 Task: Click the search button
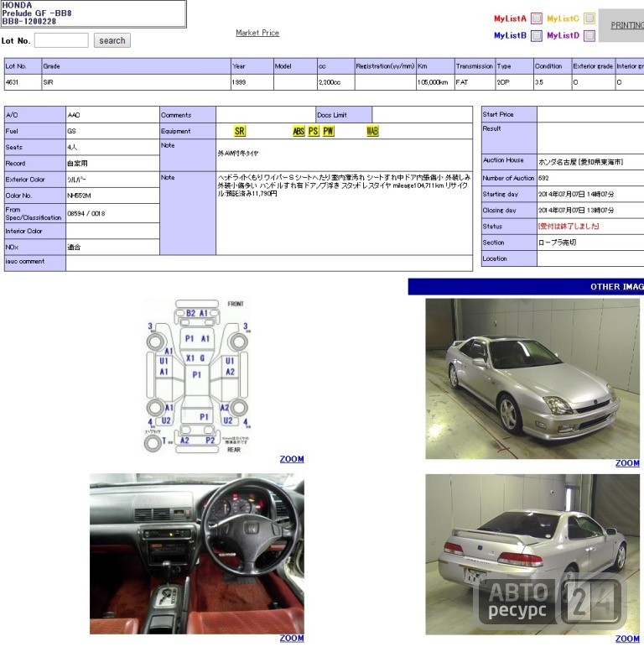(x=112, y=40)
